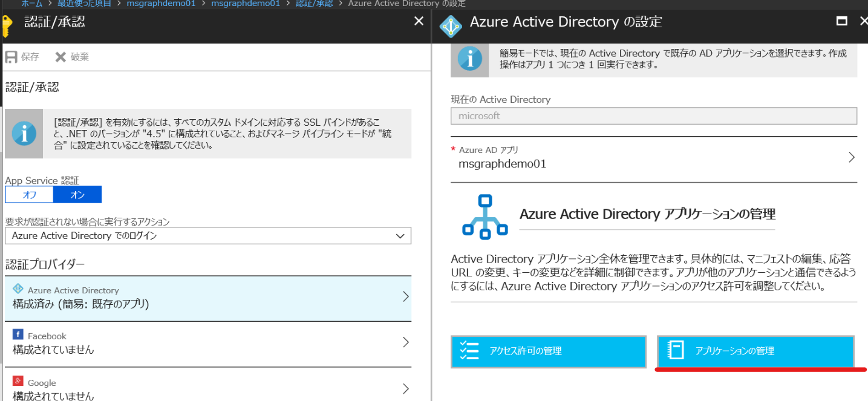Turn off App Service 認証

click(x=28, y=194)
